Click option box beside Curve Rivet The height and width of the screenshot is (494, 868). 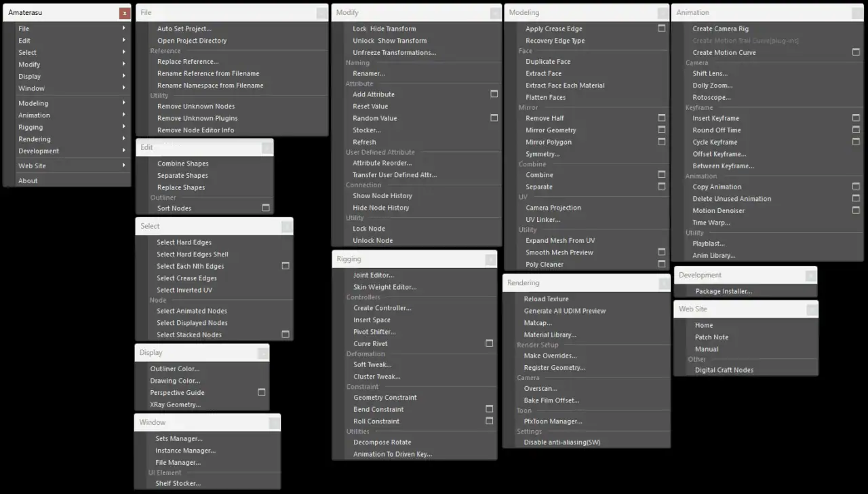tap(489, 344)
